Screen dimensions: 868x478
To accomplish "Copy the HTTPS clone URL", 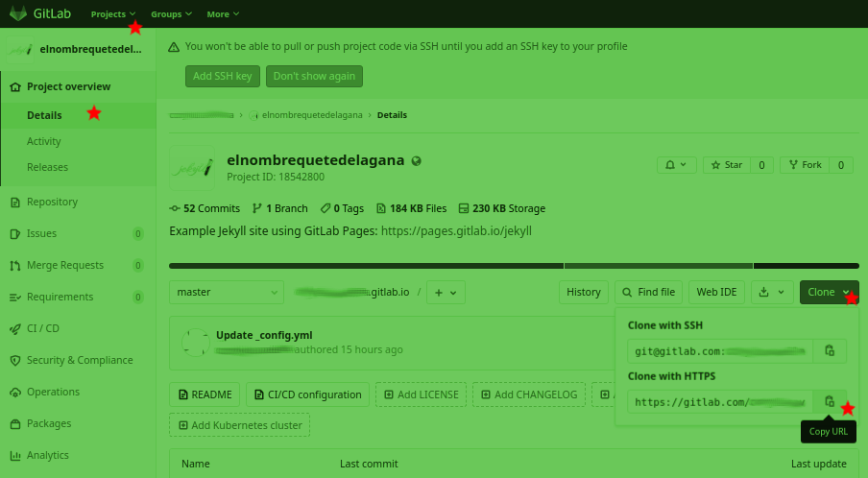I will point(830,401).
